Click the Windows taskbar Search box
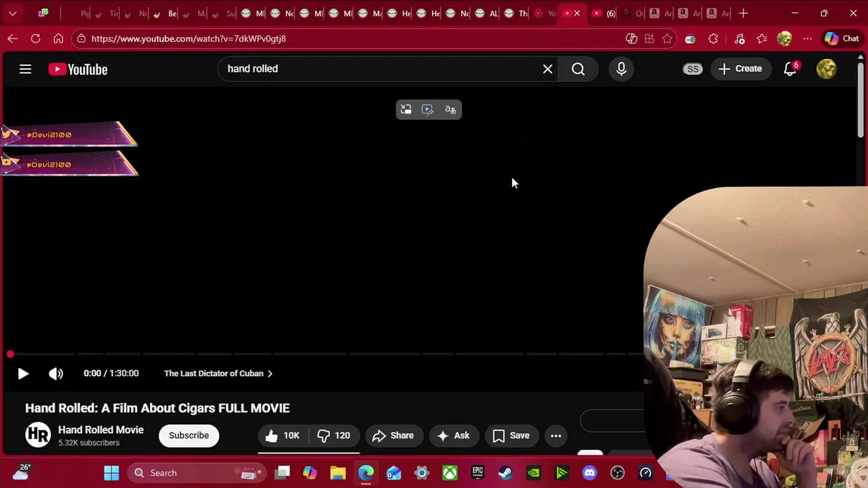The height and width of the screenshot is (488, 868). (x=197, y=472)
